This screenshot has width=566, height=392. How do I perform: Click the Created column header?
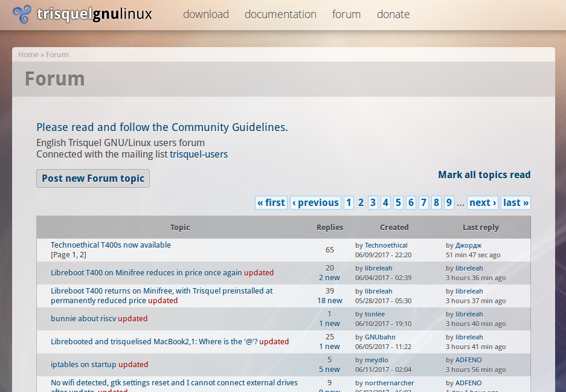point(394,227)
